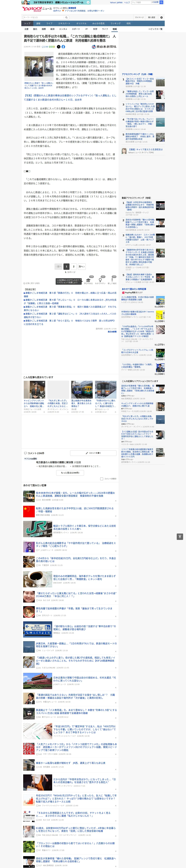Select the 速報 navigation tab
The image size is (186, 868).
38,24
